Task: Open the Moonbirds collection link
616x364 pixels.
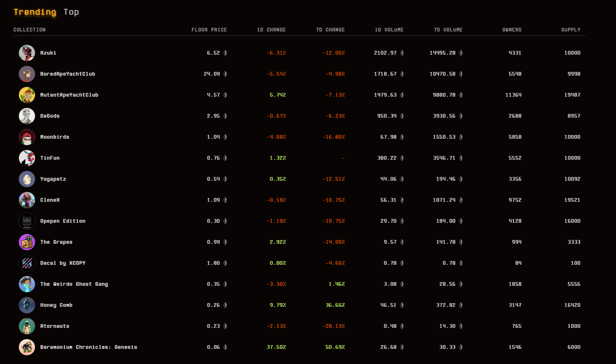Action: click(55, 137)
